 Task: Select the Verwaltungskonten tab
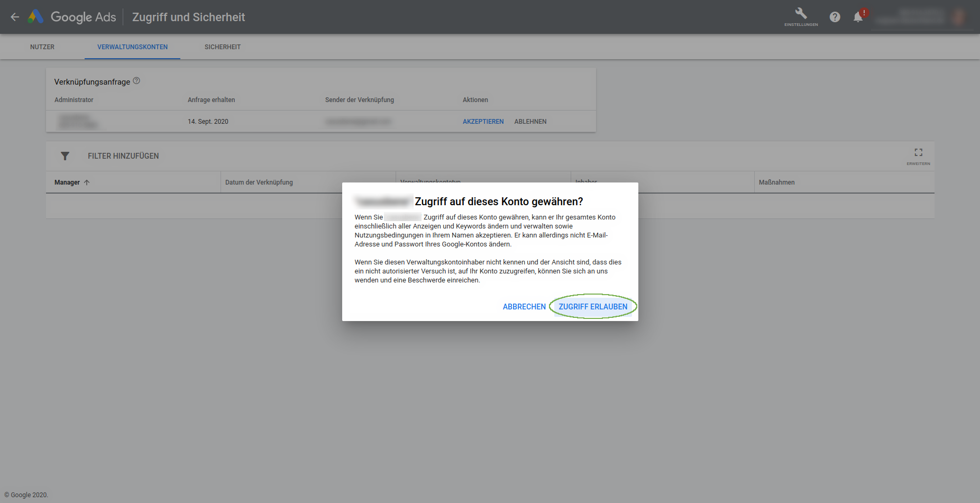pos(132,47)
